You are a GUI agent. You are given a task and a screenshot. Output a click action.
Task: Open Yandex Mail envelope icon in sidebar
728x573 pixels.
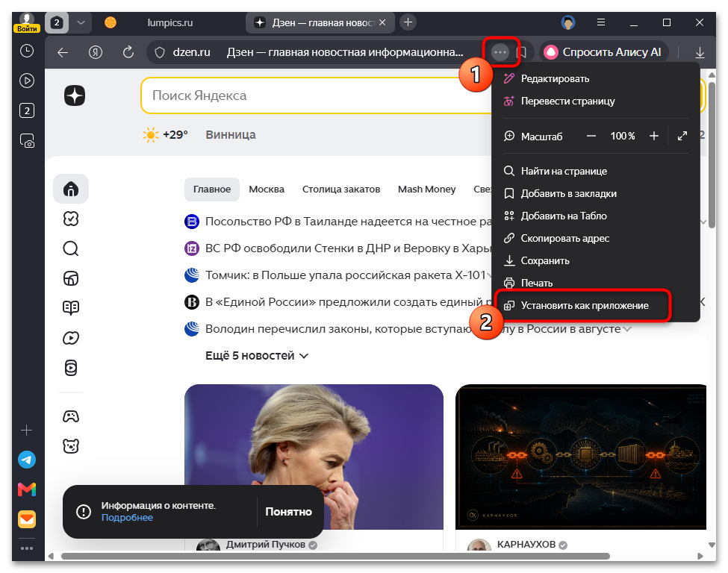[x=27, y=519]
